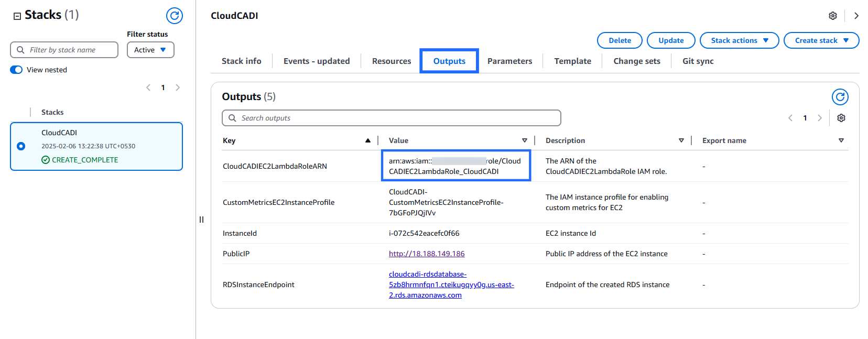This screenshot has height=339, width=868.
Task: Switch to the Resources tab
Action: 391,61
